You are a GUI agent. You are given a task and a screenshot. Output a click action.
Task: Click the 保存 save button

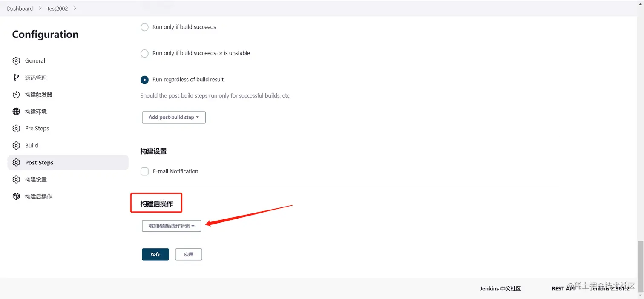tap(155, 254)
